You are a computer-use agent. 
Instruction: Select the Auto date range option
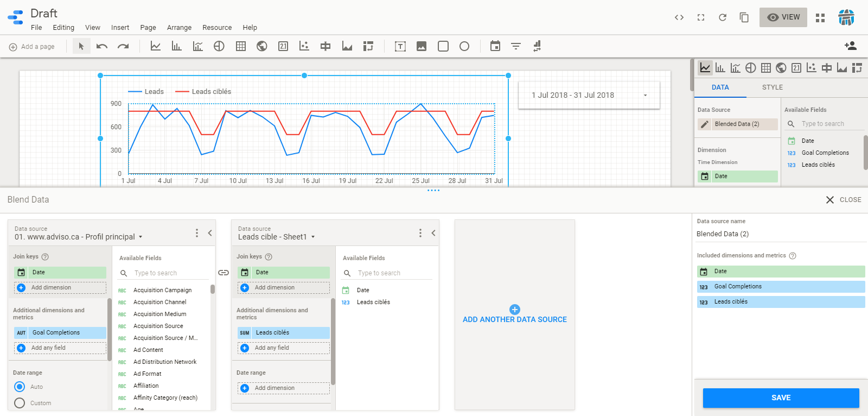pyautogui.click(x=20, y=387)
